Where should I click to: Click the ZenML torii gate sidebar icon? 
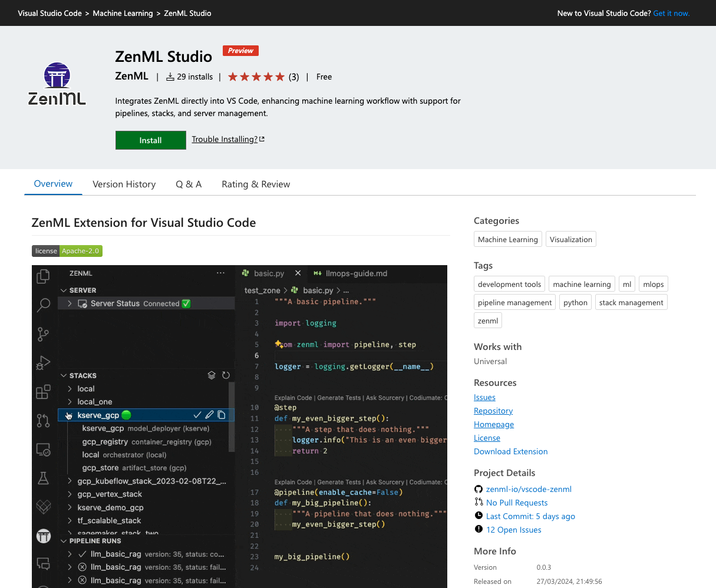[44, 536]
